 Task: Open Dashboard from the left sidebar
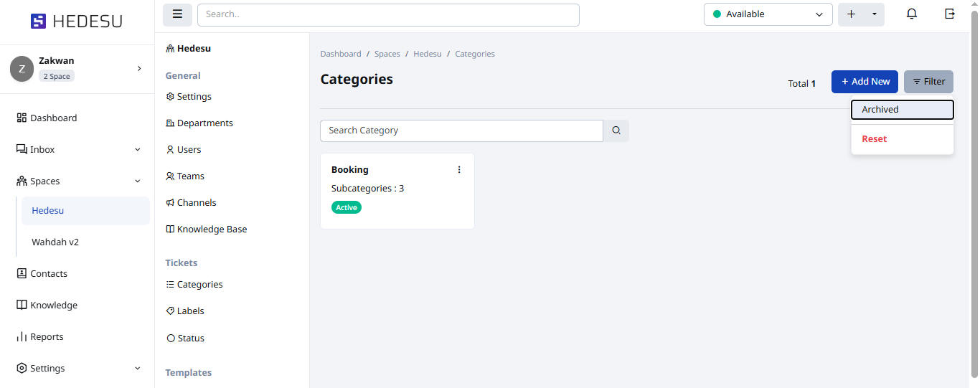coord(53,118)
